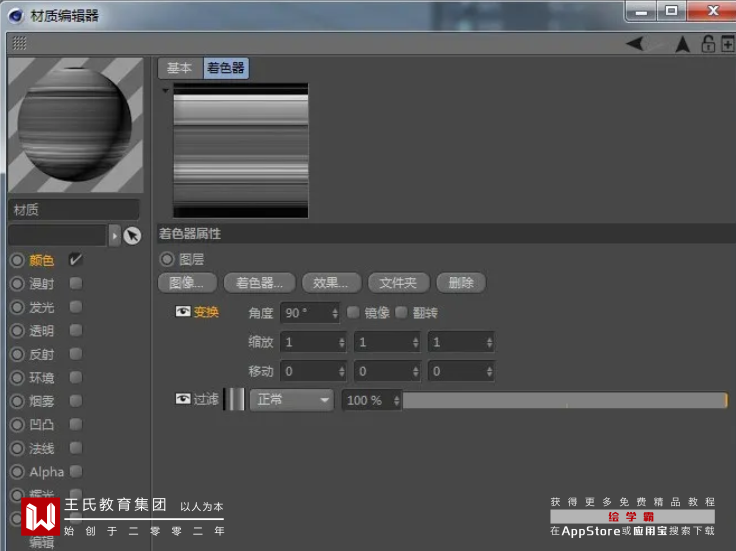Viewport: 736px width, 551px height.
Task: Click the 着色器... button
Action: coord(260,283)
